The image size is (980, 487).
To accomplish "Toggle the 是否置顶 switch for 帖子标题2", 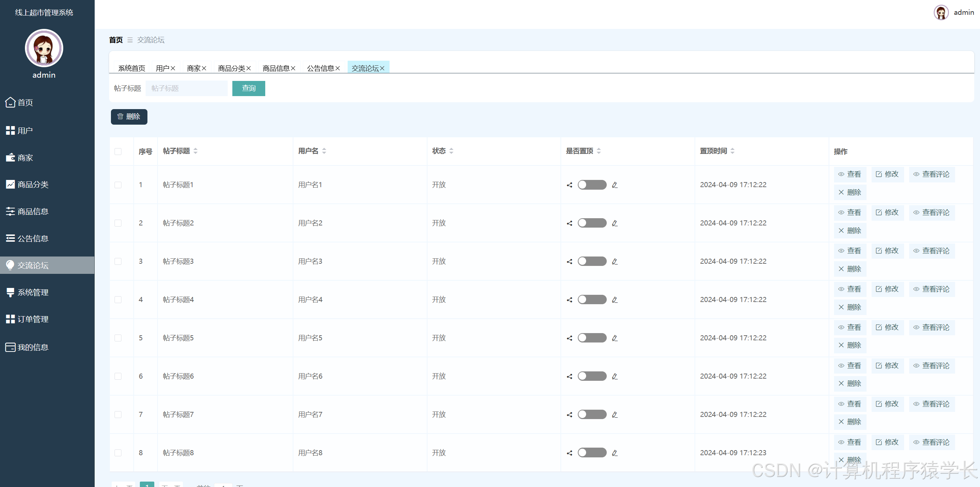I will coord(592,223).
